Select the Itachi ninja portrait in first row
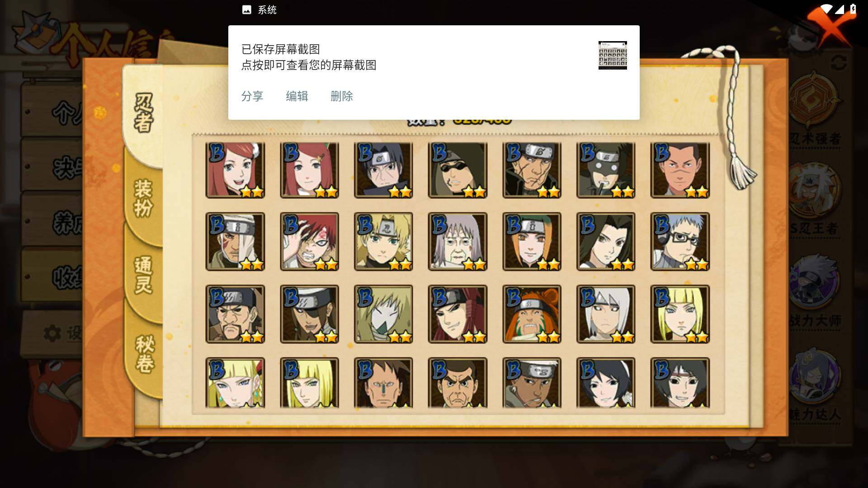Viewport: 868px width, 488px height. click(x=383, y=170)
